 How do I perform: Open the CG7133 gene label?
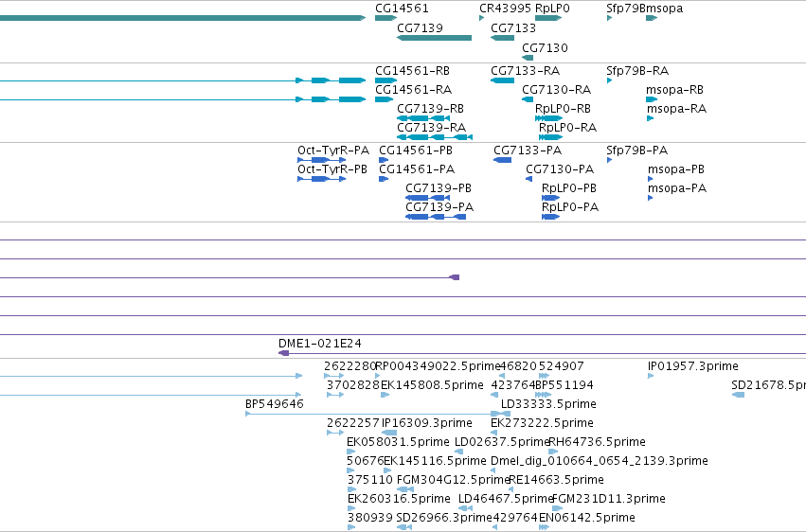coord(513,28)
